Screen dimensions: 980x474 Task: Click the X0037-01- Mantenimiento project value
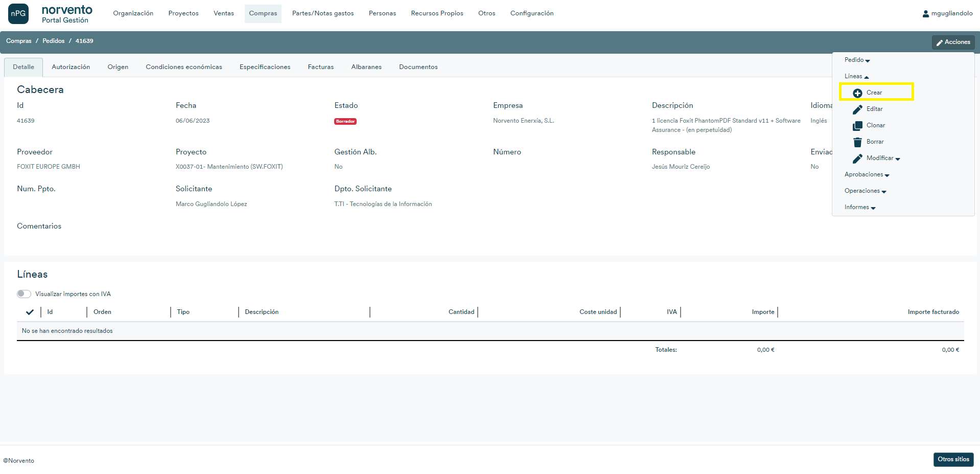[229, 167]
